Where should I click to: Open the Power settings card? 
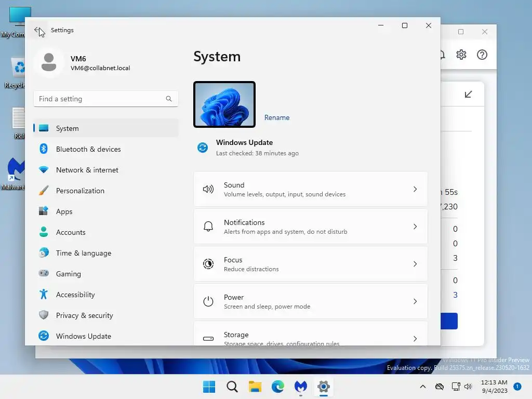pyautogui.click(x=311, y=301)
